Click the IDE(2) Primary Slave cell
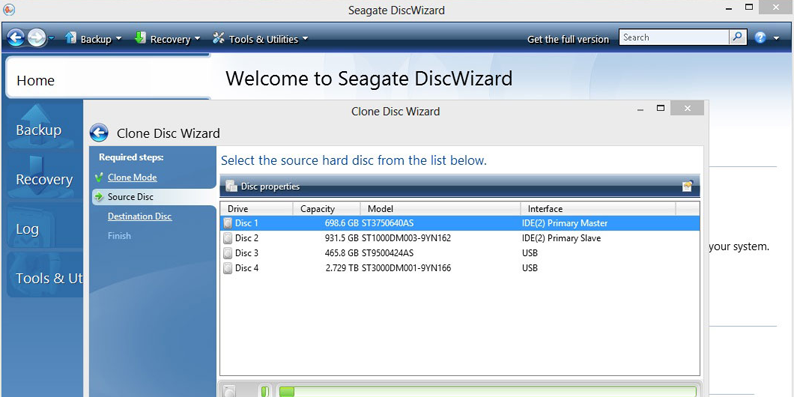This screenshot has width=794, height=397. point(561,238)
